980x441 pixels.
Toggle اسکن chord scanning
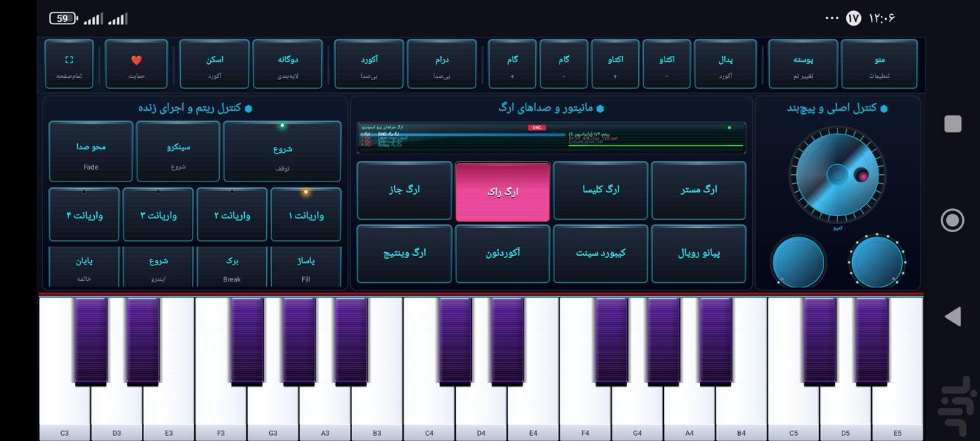(214, 65)
